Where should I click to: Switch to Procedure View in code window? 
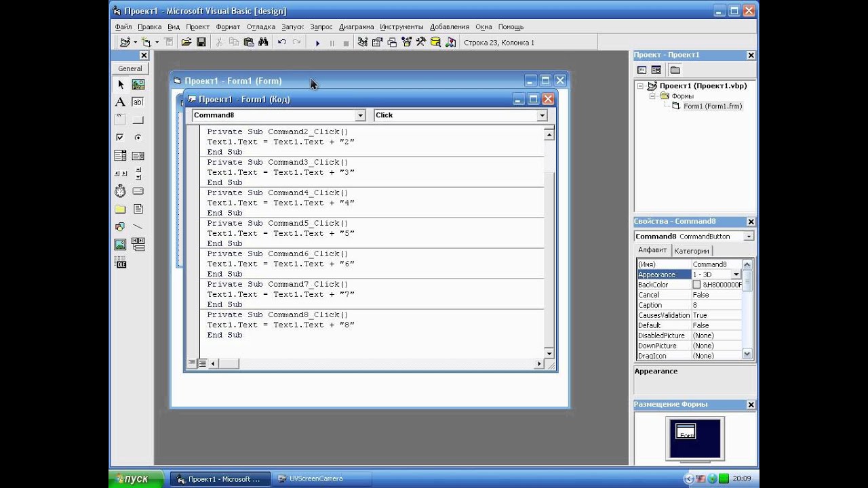tap(192, 364)
